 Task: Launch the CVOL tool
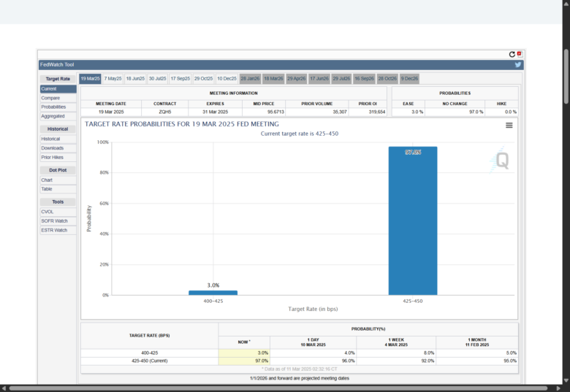(x=48, y=212)
